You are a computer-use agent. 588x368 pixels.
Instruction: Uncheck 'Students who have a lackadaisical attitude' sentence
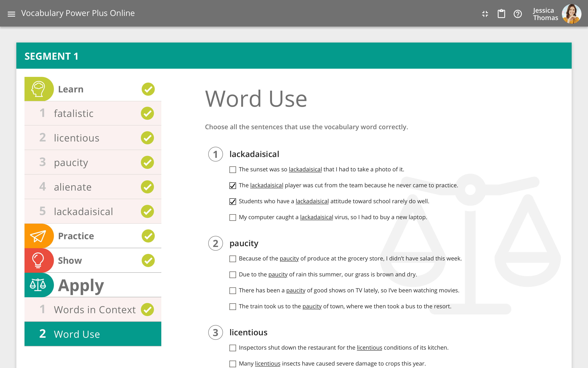[x=233, y=202]
